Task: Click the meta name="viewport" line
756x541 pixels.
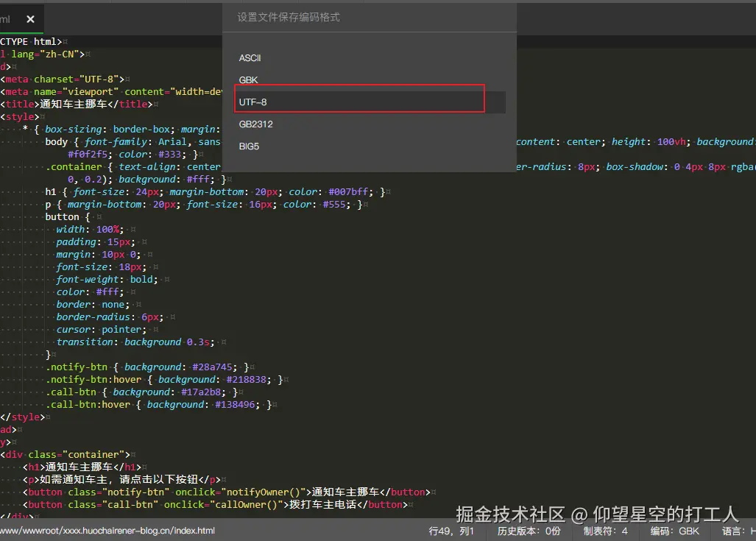Action: coord(111,91)
